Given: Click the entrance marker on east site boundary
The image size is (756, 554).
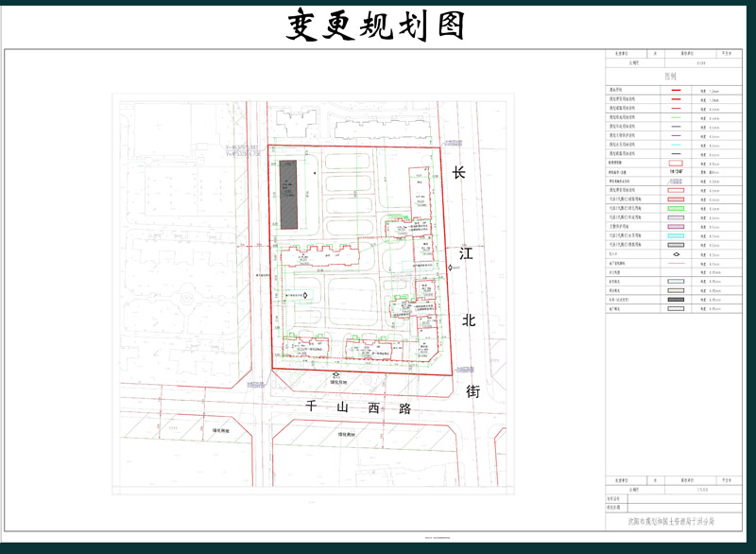Looking at the screenshot, I should [x=448, y=268].
